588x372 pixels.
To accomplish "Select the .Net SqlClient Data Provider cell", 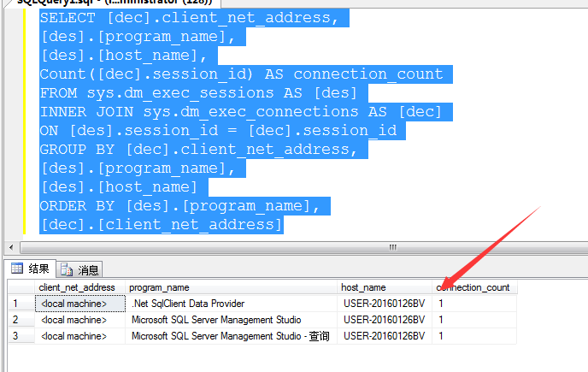I will pyautogui.click(x=231, y=304).
